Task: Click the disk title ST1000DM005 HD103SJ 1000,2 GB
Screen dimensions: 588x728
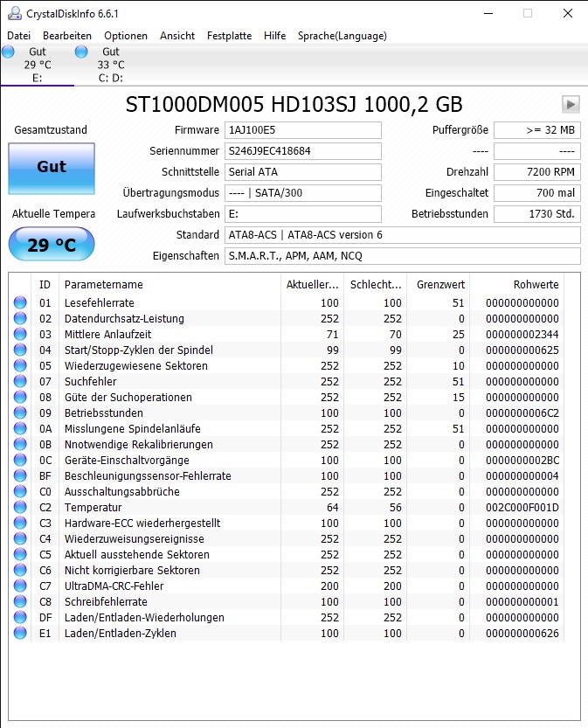Action: tap(294, 105)
